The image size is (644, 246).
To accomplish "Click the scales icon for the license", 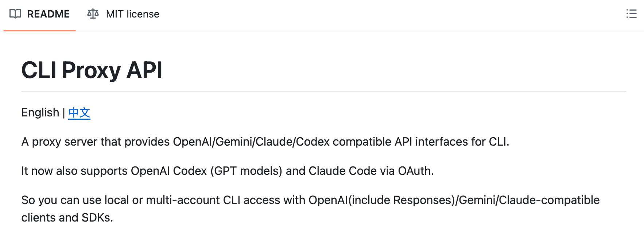I will 93,14.
